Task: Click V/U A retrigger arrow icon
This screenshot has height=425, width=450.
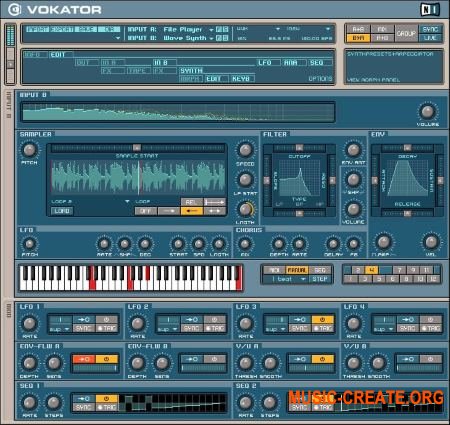Action: (x=300, y=359)
